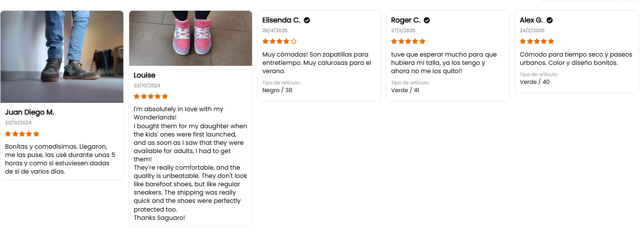Click the five-star rating in Louise's review
This screenshot has height=234, width=644.
click(x=151, y=97)
